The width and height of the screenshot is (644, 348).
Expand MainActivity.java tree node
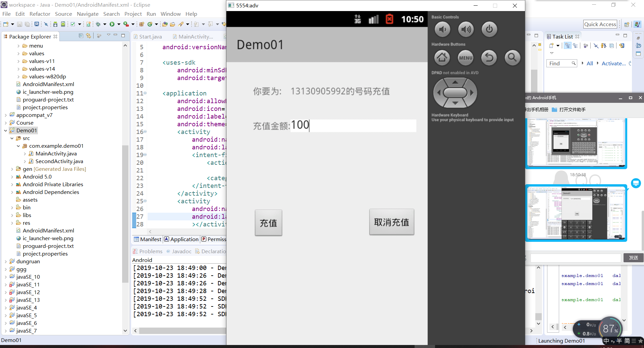(25, 154)
